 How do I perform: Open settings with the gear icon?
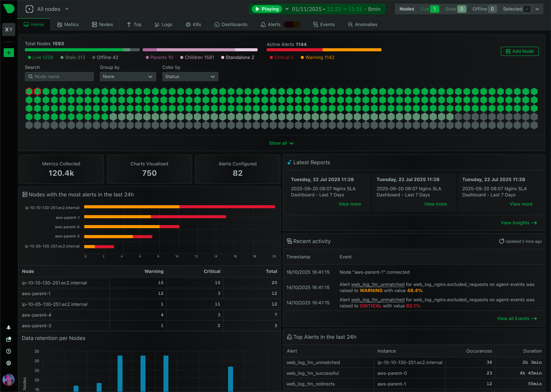coord(8,363)
